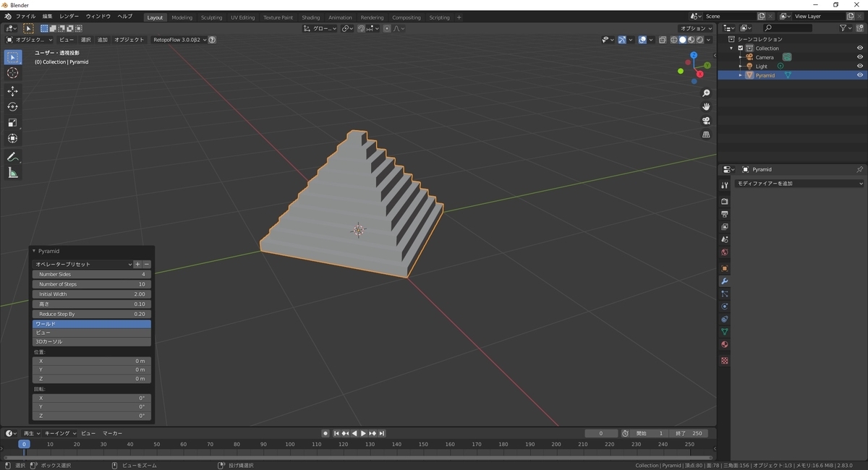This screenshot has height=470, width=868.
Task: Choose the Measure ruler tool
Action: pyautogui.click(x=13, y=173)
